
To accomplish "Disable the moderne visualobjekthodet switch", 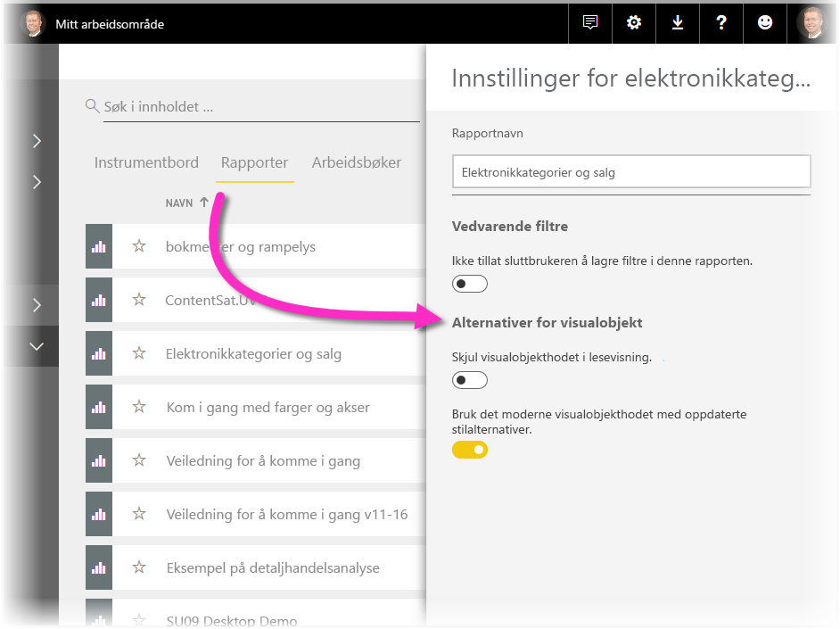I will point(470,450).
